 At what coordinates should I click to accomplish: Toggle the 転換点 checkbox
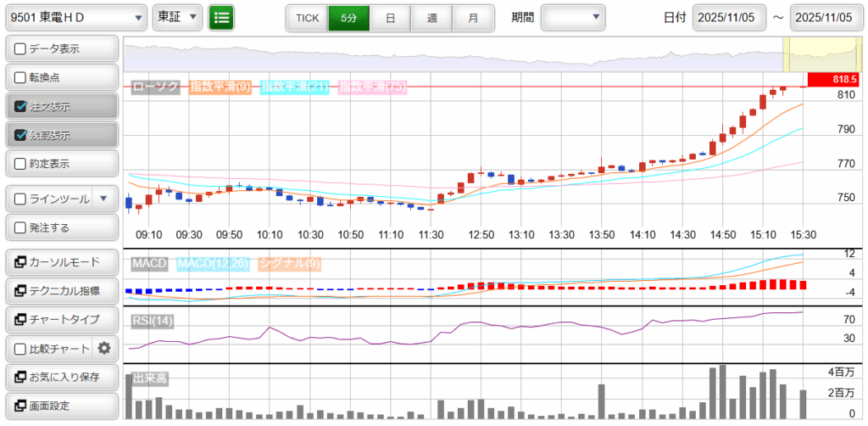click(x=22, y=77)
